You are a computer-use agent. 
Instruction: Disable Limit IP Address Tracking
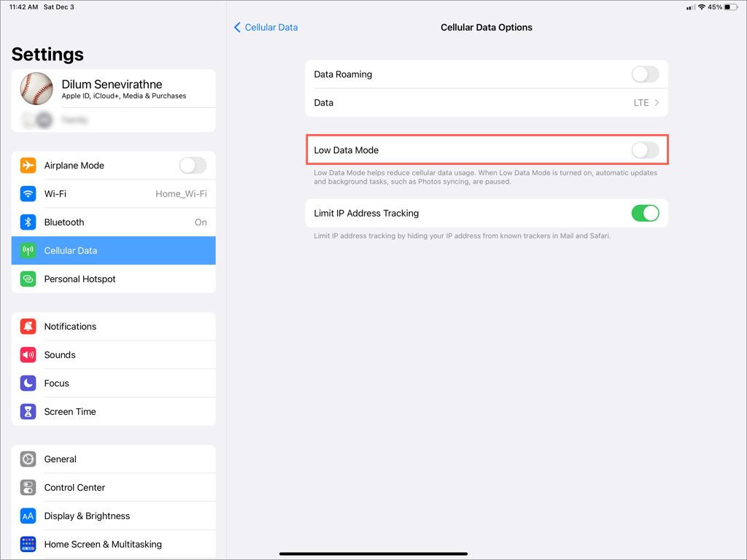pos(645,213)
